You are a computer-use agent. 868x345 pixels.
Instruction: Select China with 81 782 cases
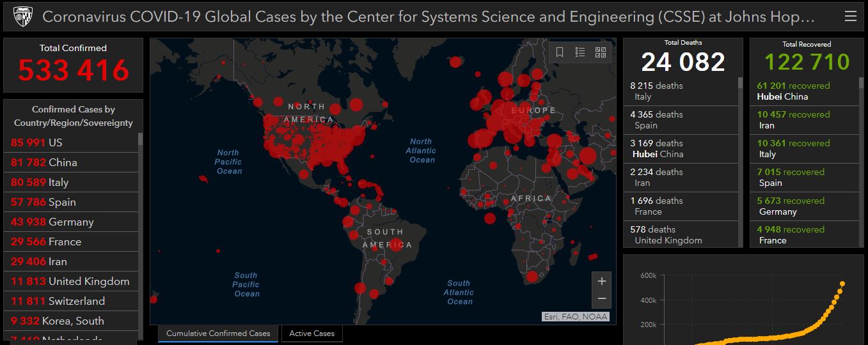coord(71,162)
